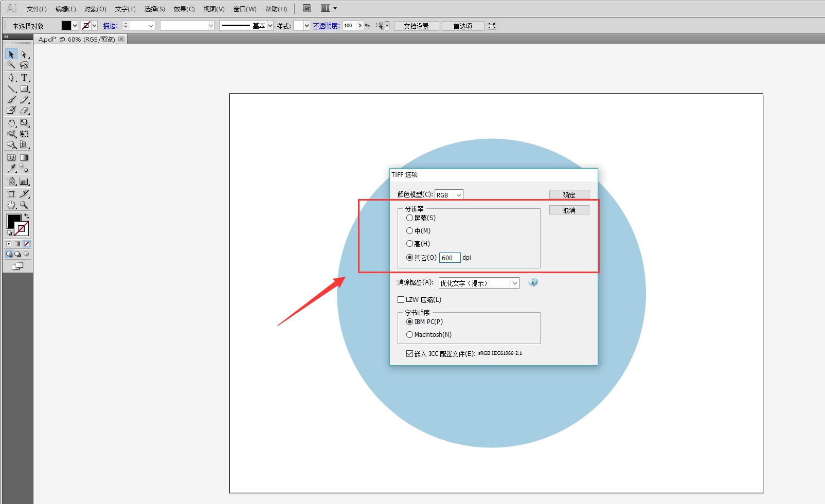
Task: Select the Mesh tool
Action: pos(11,157)
